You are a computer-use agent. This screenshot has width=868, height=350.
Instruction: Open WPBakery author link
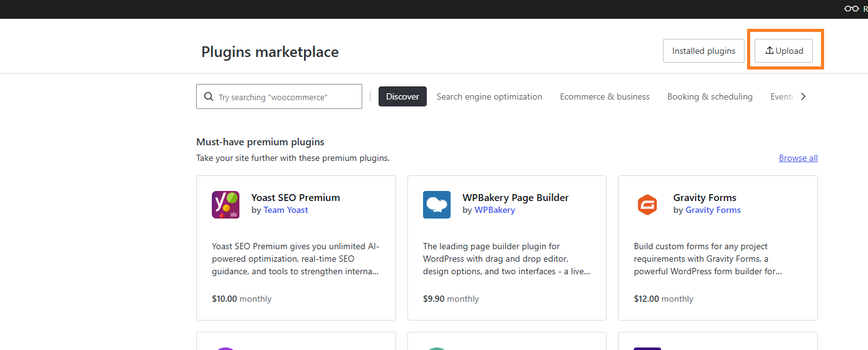[494, 210]
